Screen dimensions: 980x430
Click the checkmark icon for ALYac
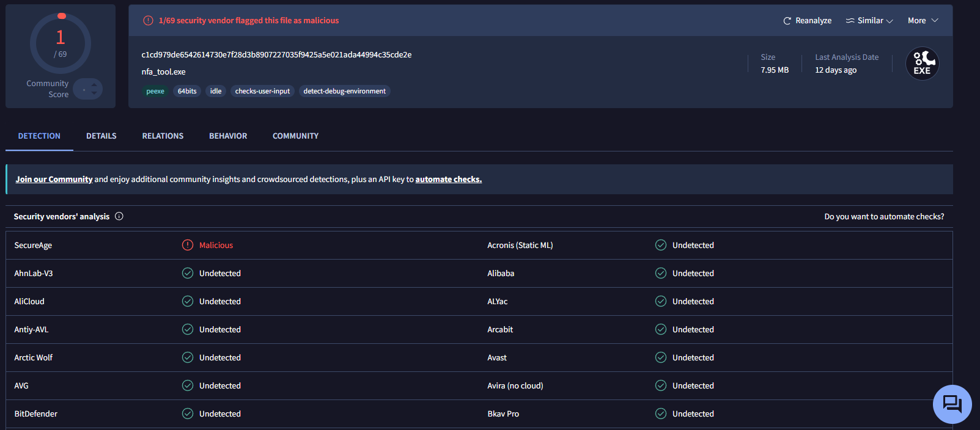point(661,301)
